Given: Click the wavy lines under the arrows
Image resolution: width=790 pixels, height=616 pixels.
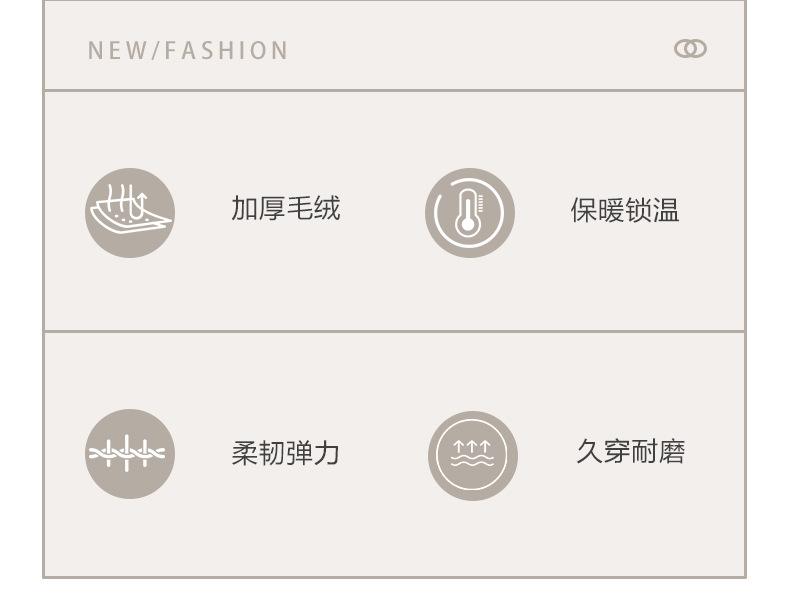Looking at the screenshot, I should click(472, 461).
